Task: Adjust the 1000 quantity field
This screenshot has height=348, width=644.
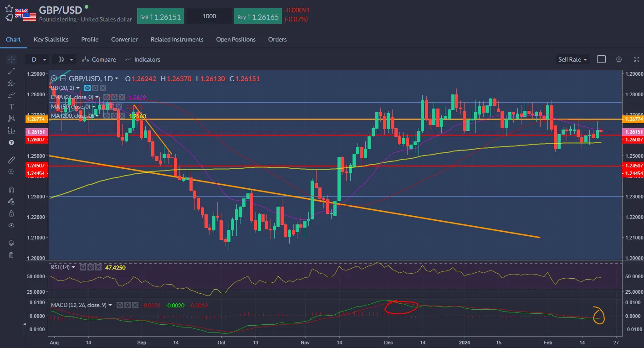Action: (x=209, y=16)
